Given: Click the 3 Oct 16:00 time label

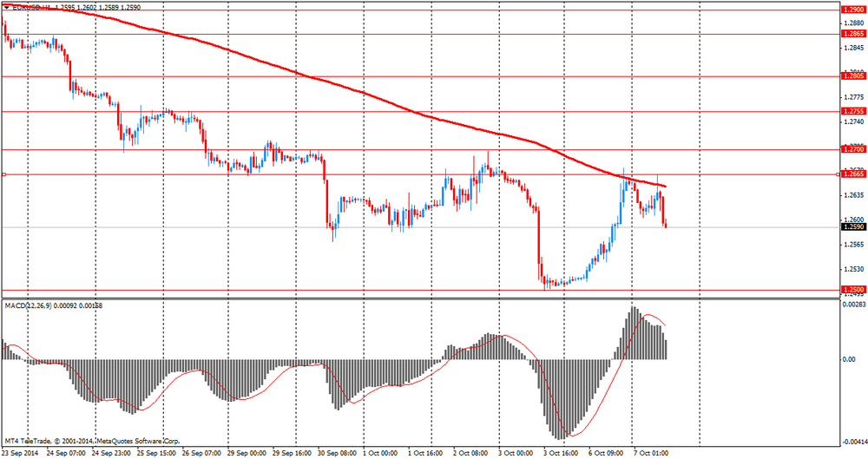Looking at the screenshot, I should click(561, 453).
